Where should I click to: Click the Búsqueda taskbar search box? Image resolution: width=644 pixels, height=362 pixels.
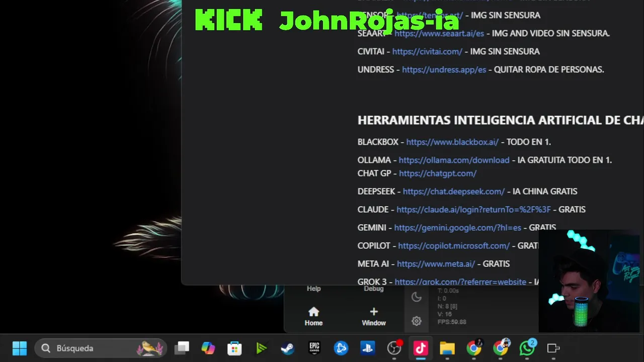point(101,348)
